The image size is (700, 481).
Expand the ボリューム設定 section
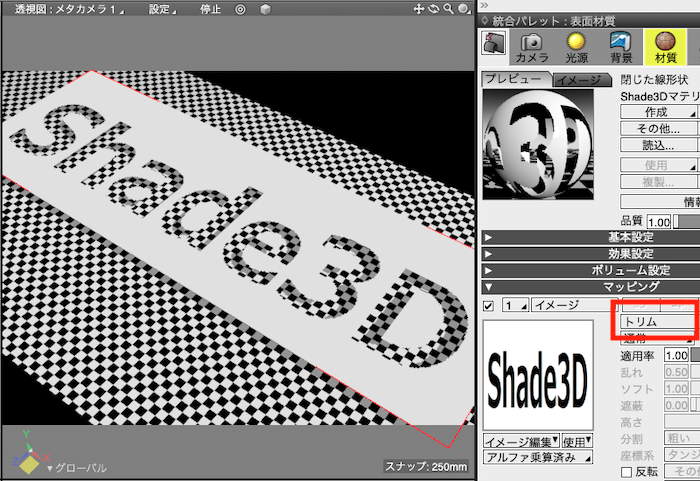pos(591,270)
